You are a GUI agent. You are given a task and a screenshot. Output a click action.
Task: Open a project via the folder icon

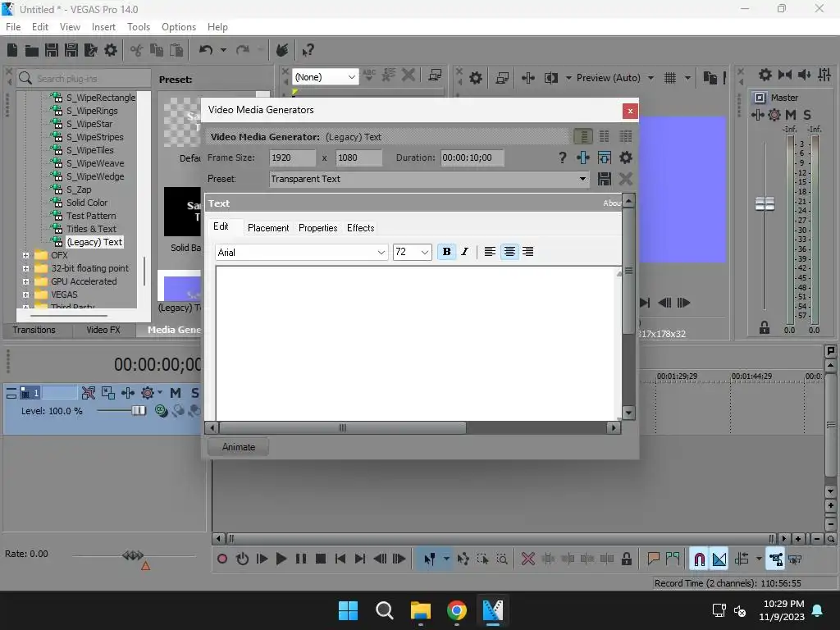tap(32, 50)
